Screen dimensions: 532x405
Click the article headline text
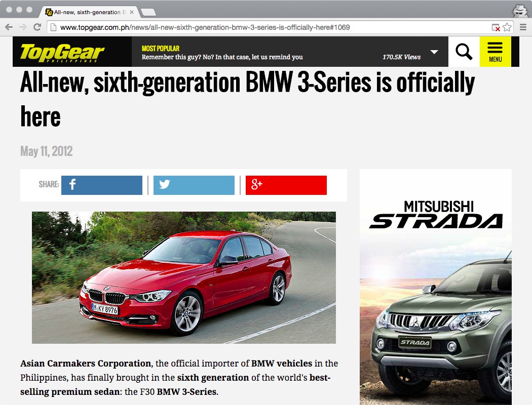click(x=248, y=99)
